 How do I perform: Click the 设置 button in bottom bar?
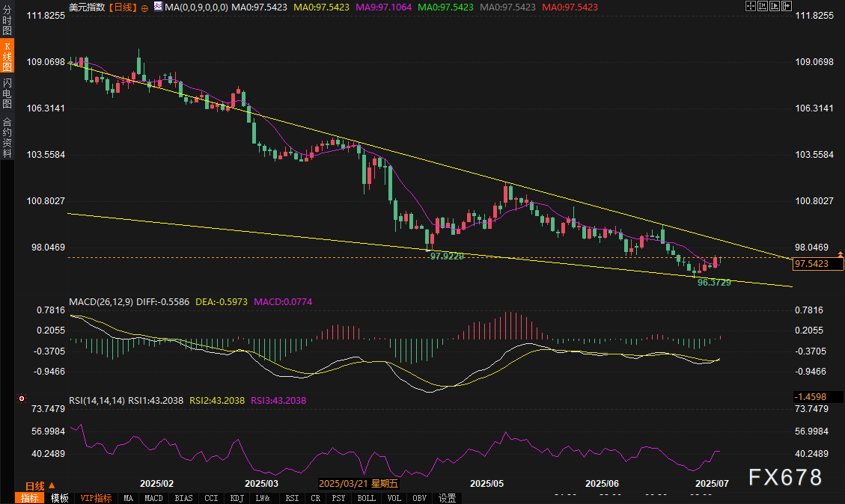click(447, 498)
